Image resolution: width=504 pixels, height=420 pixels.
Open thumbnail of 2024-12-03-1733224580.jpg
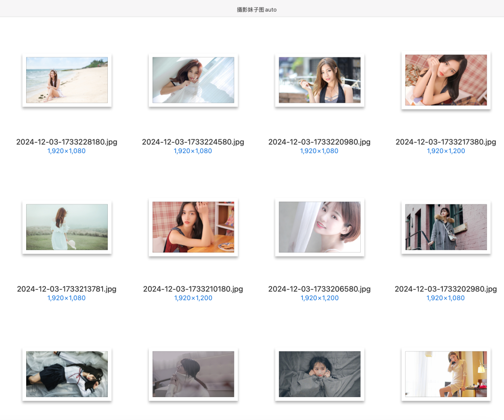pyautogui.click(x=193, y=80)
